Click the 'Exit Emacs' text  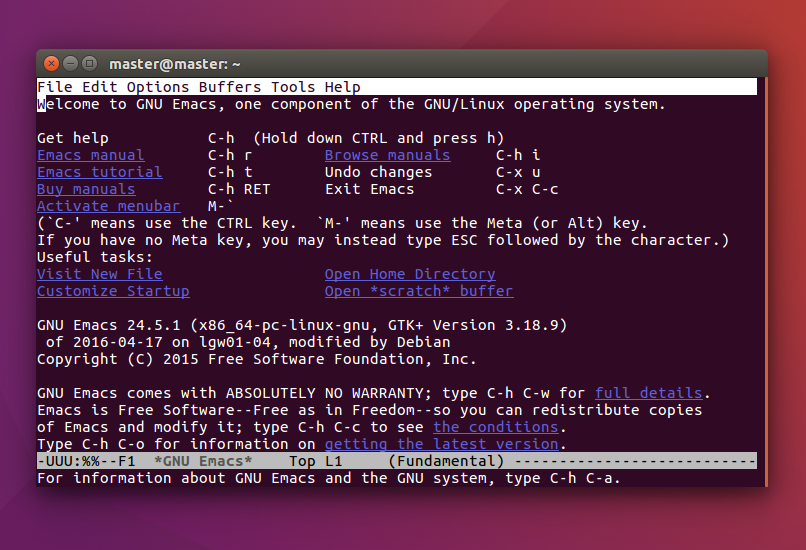370,189
